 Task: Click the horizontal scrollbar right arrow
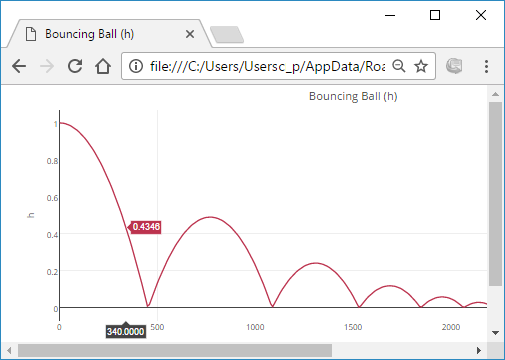[479, 350]
